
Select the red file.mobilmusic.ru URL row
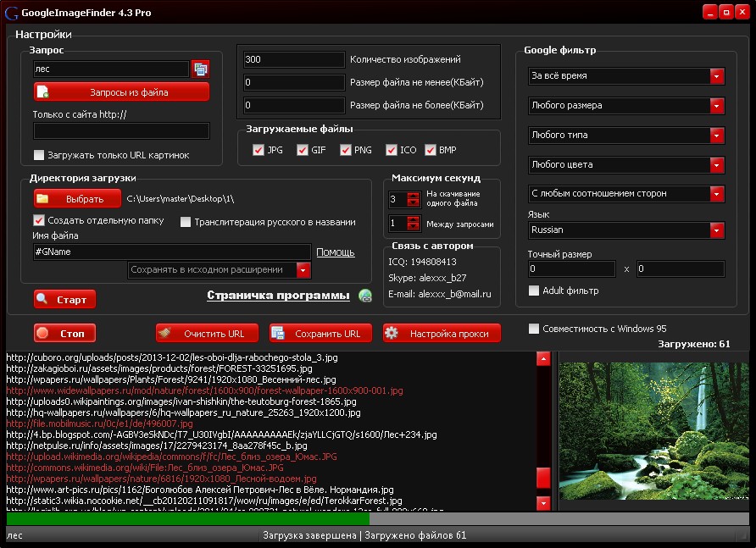tap(99, 423)
